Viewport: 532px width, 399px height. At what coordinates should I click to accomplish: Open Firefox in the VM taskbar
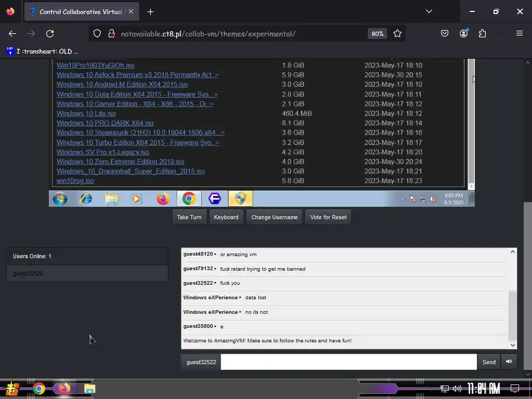point(163,198)
